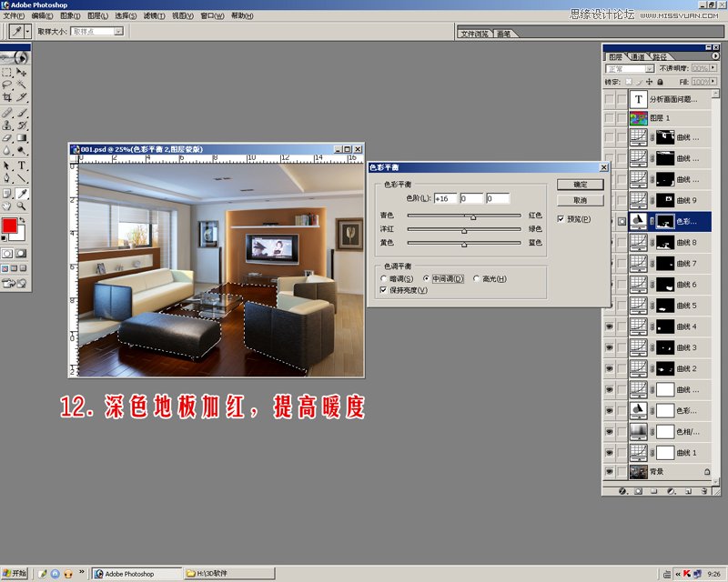Open the Fill slider arrow in Layers panel

pyautogui.click(x=713, y=81)
